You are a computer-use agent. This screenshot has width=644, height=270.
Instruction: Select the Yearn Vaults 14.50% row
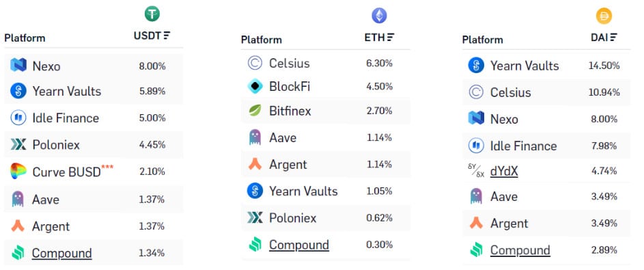546,66
